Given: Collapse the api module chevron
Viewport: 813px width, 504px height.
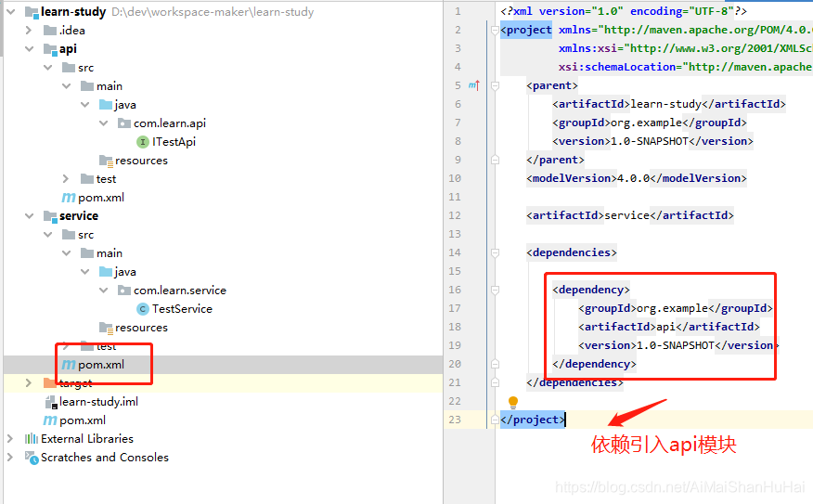Looking at the screenshot, I should [x=29, y=49].
